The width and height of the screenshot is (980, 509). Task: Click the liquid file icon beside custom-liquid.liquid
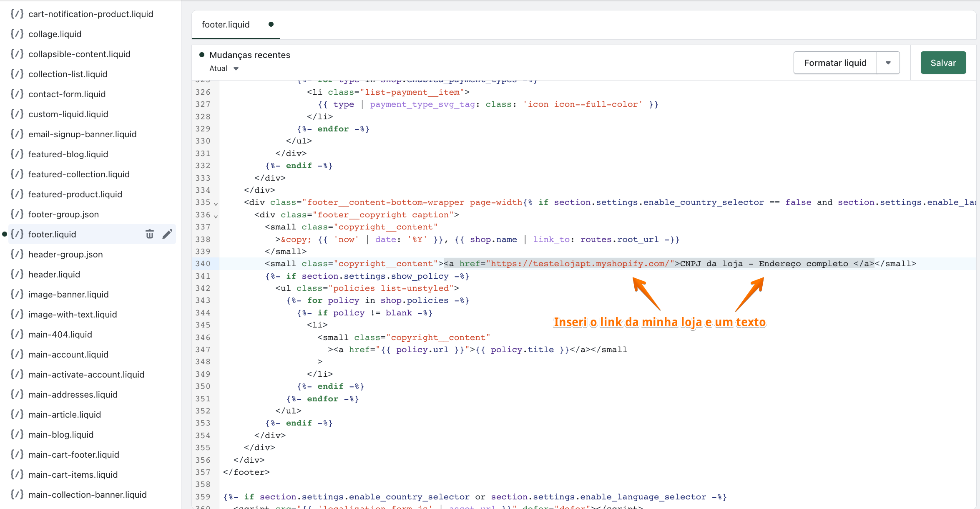pos(17,114)
